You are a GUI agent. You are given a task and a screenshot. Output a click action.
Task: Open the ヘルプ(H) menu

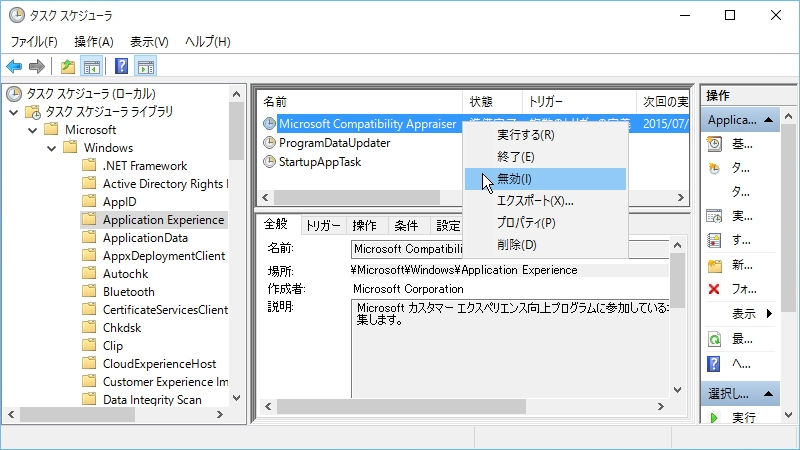pos(208,41)
